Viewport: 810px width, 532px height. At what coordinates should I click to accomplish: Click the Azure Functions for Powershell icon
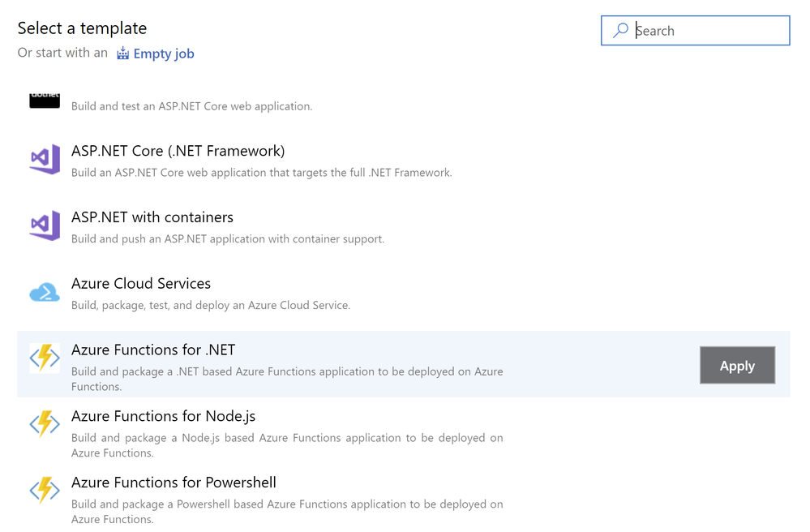coord(45,491)
